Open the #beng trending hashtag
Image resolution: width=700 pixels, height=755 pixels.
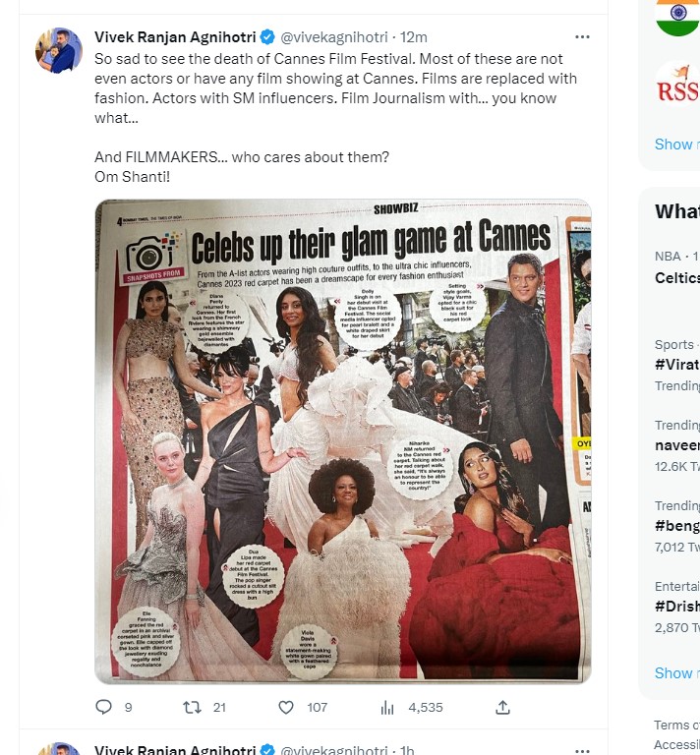[676, 525]
